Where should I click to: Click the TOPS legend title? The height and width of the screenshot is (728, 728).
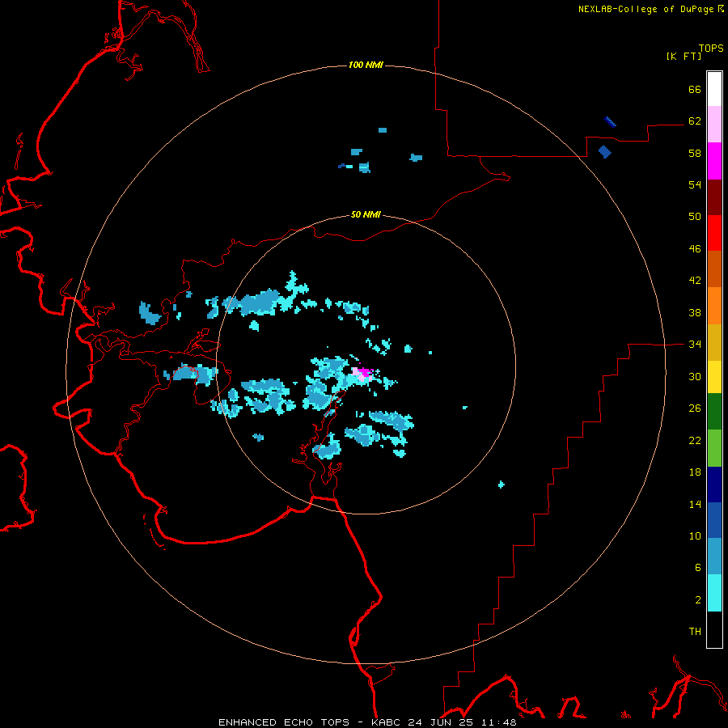[711, 48]
